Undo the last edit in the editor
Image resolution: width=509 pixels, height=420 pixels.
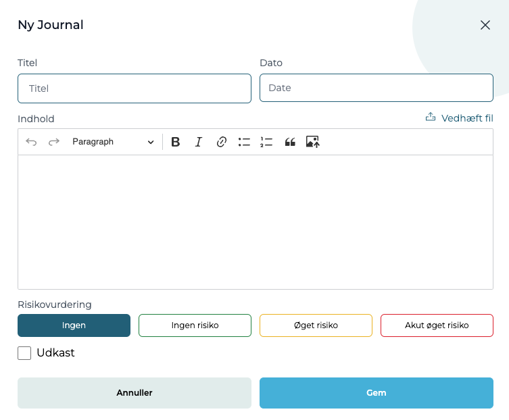(31, 142)
